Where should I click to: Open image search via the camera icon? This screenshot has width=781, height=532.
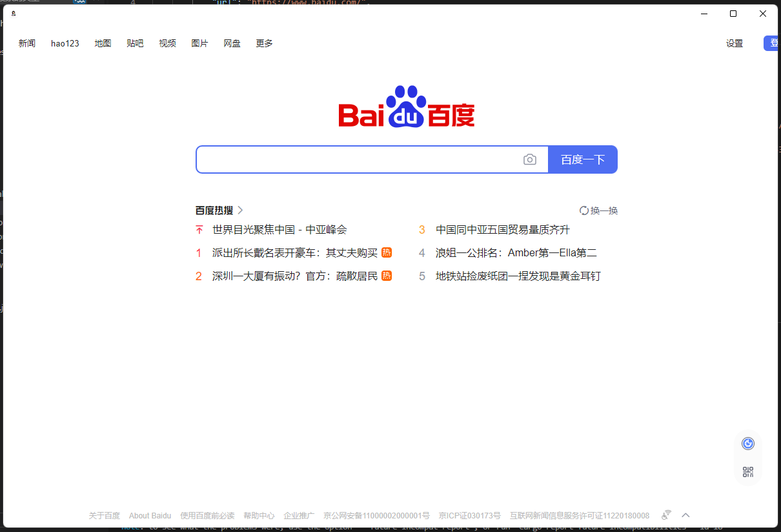530,159
